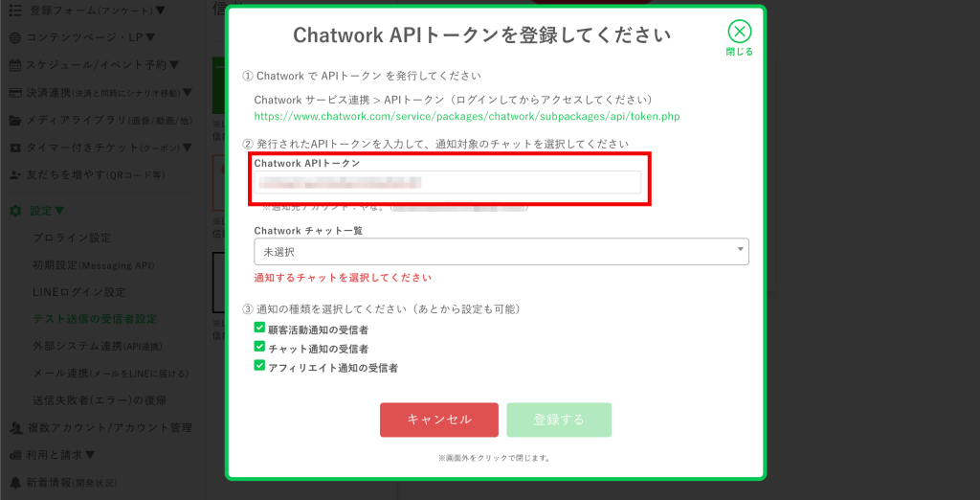Uncheck アフィリエイト通知の受信者 checkbox
980x500 pixels.
click(x=259, y=365)
